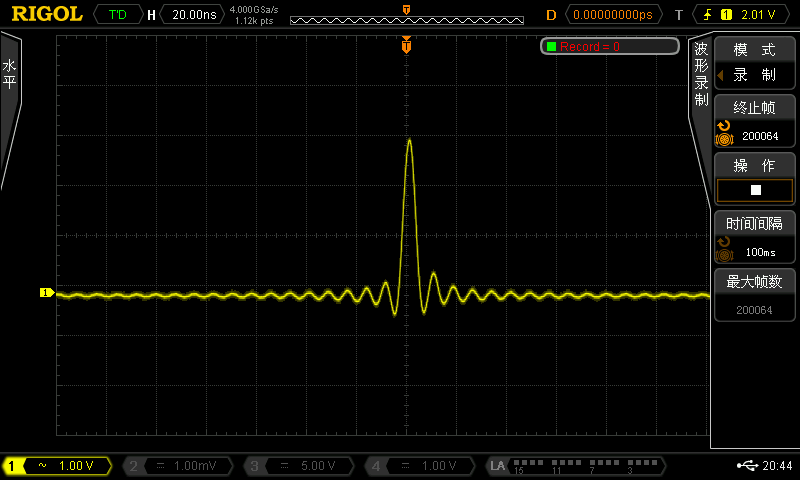Click the RIGOL logo
Viewport: 800px width, 480px height.
pos(47,14)
